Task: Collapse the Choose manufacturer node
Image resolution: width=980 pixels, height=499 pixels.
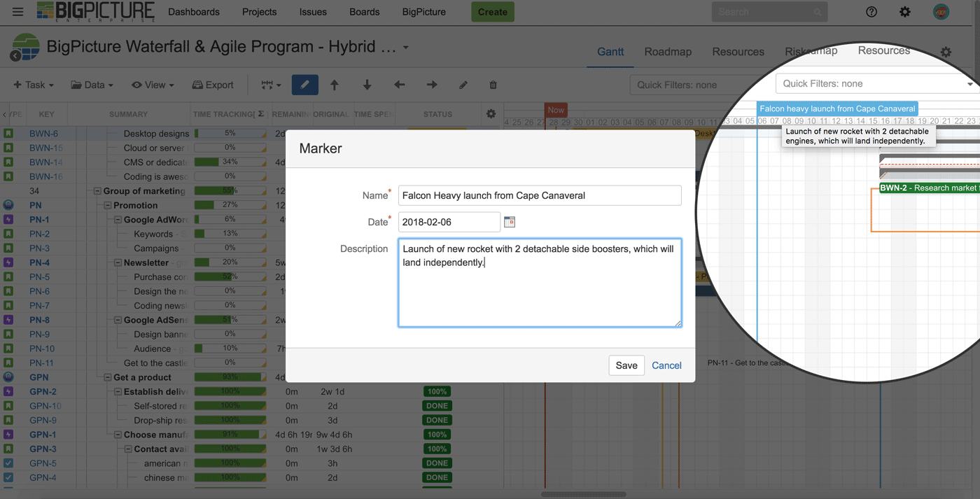Action: pyautogui.click(x=118, y=435)
